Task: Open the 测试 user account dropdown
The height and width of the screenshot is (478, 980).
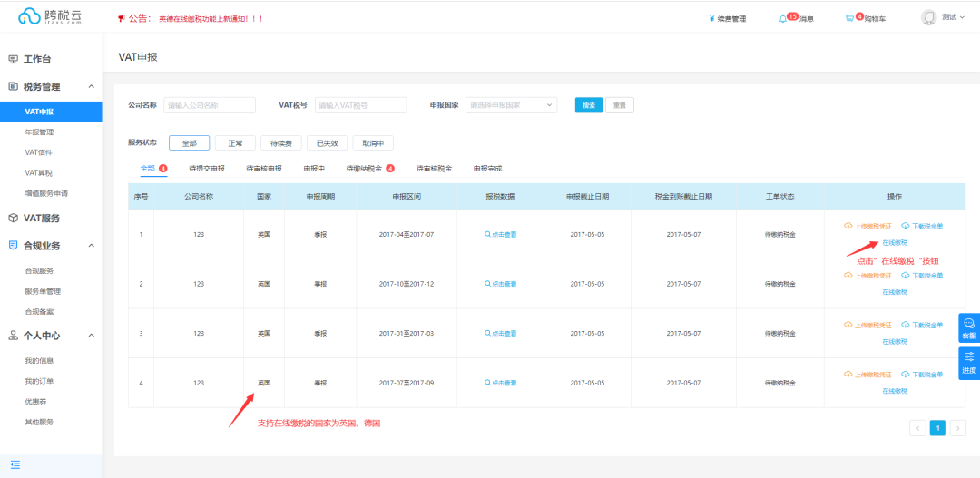Action: (953, 17)
